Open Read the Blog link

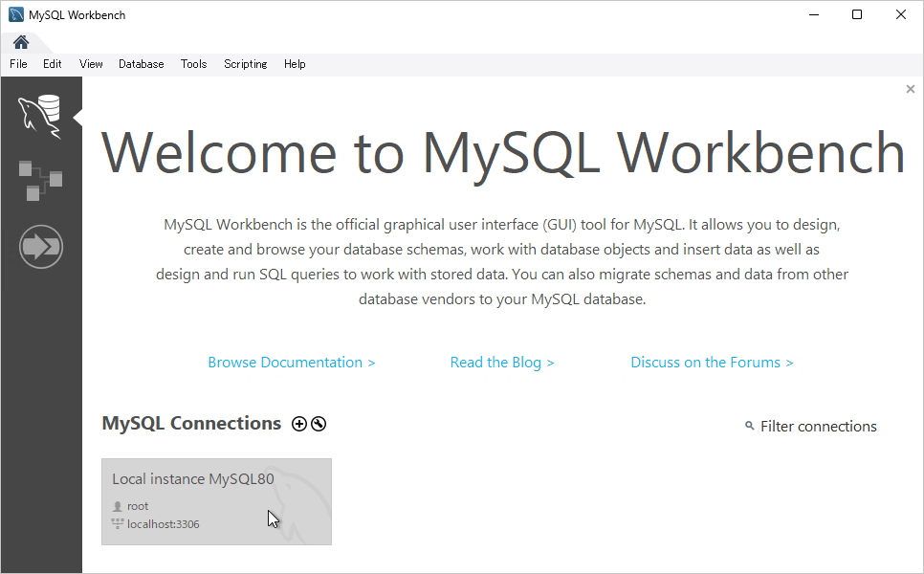point(502,363)
